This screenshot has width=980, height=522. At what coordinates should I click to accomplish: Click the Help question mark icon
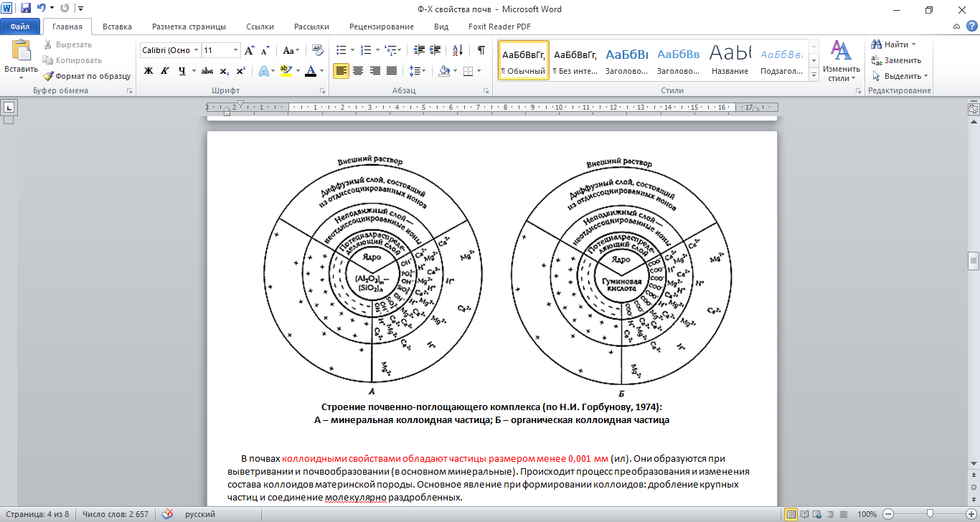click(971, 27)
